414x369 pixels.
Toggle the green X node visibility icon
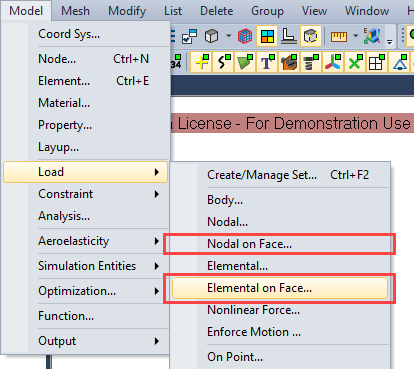coord(355,62)
